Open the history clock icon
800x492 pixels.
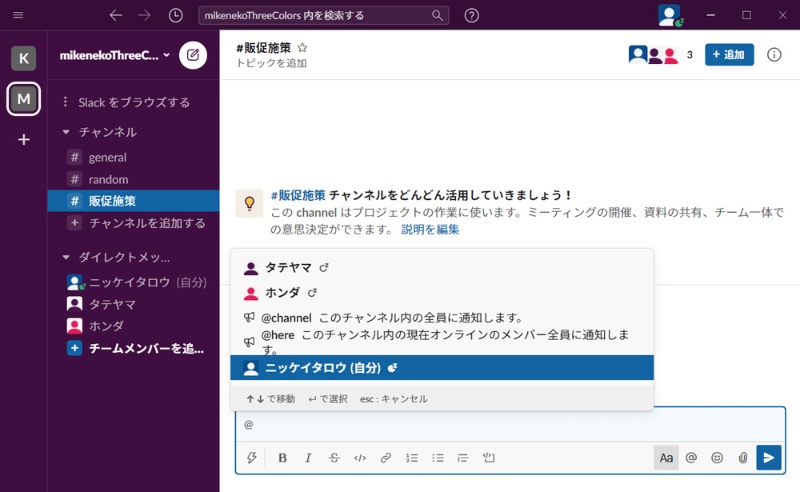coord(176,15)
